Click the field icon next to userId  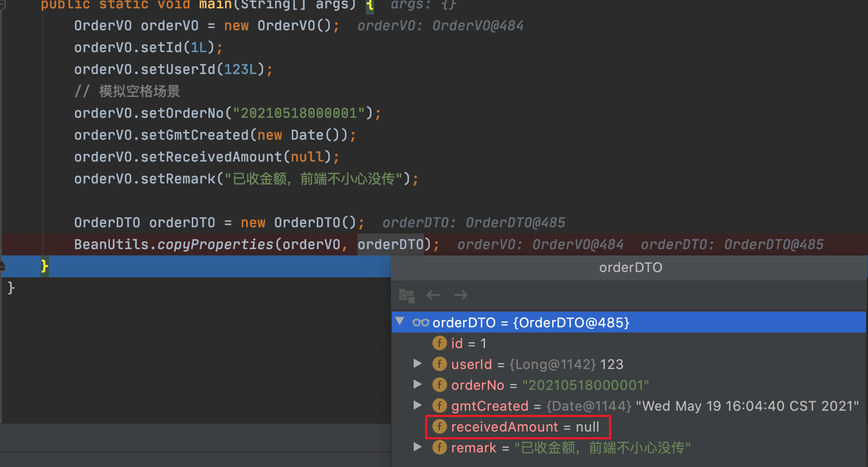pos(440,364)
